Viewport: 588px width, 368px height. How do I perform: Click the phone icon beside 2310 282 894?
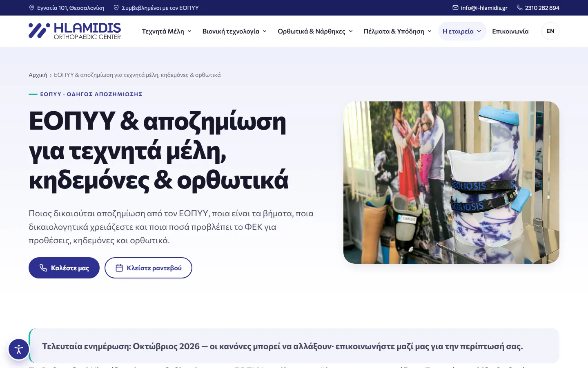(519, 8)
